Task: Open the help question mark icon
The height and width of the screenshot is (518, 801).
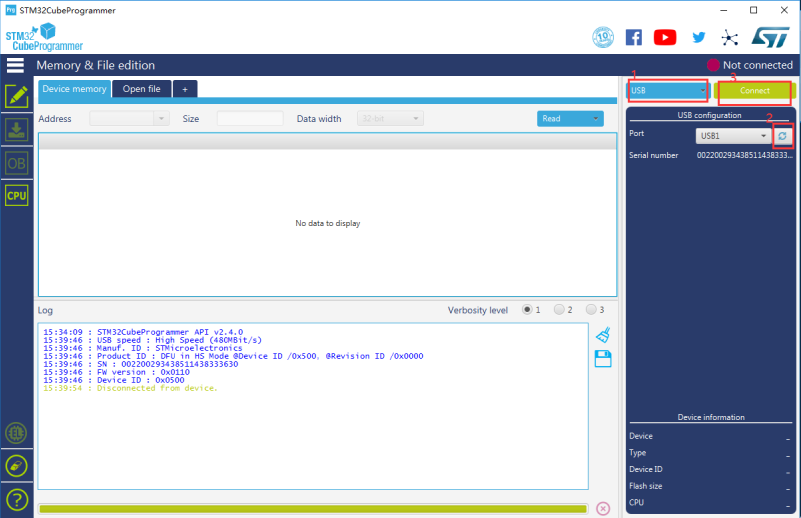Action: (16, 500)
